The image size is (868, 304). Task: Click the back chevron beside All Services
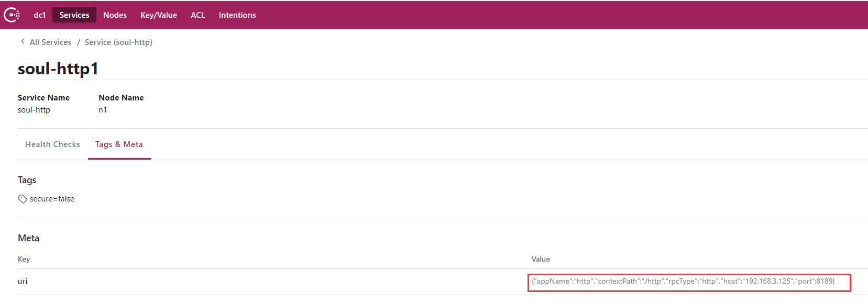(x=23, y=41)
